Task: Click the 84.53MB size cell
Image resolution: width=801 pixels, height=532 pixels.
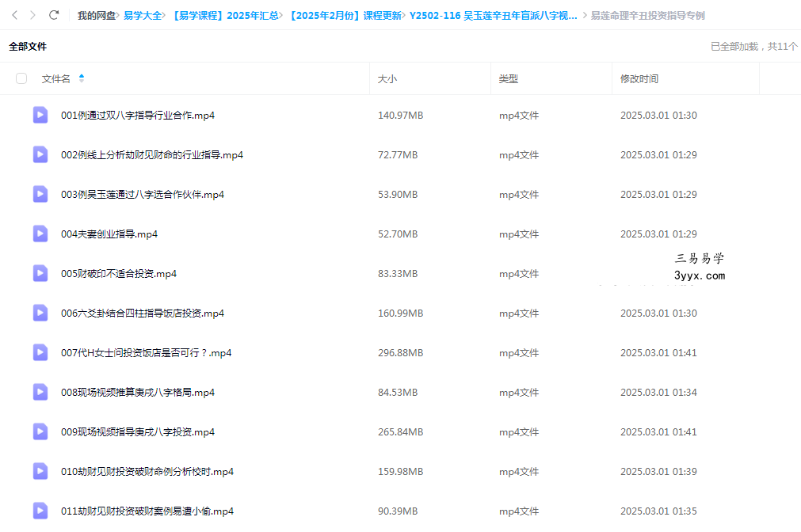Action: pyautogui.click(x=398, y=392)
